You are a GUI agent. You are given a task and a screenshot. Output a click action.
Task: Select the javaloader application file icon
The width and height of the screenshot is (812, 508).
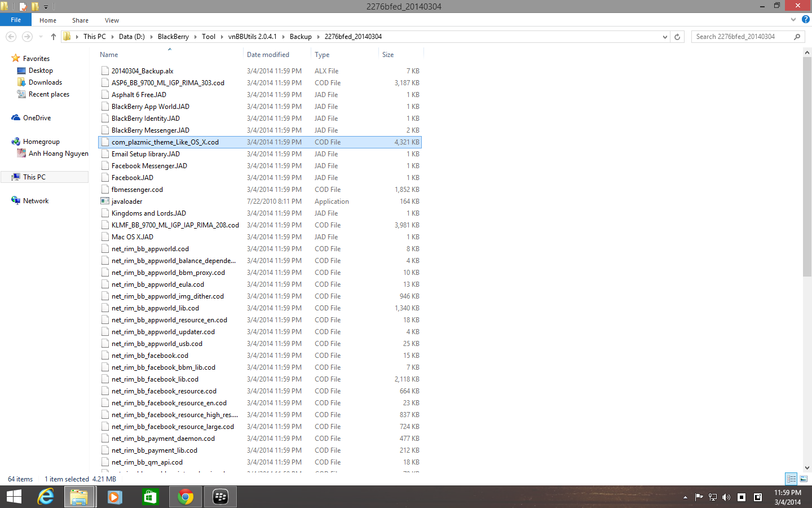point(105,202)
